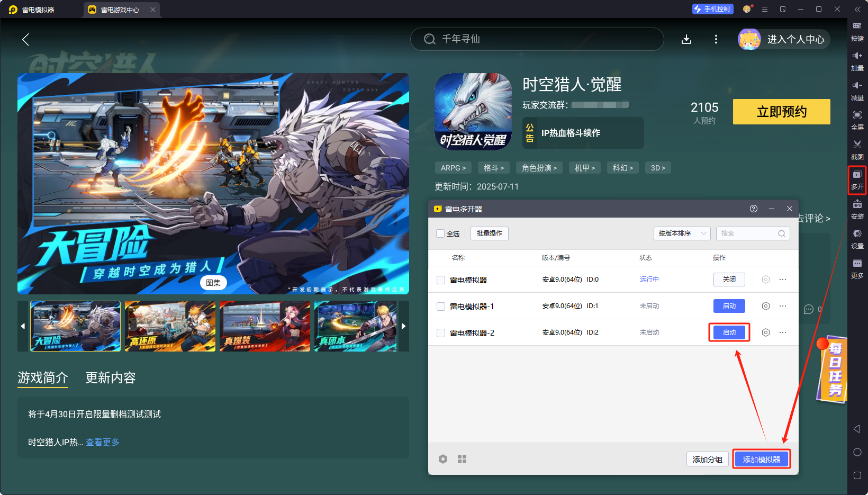Click the 添加模拟器 button
Image resolution: width=868 pixels, height=495 pixels.
pos(762,459)
